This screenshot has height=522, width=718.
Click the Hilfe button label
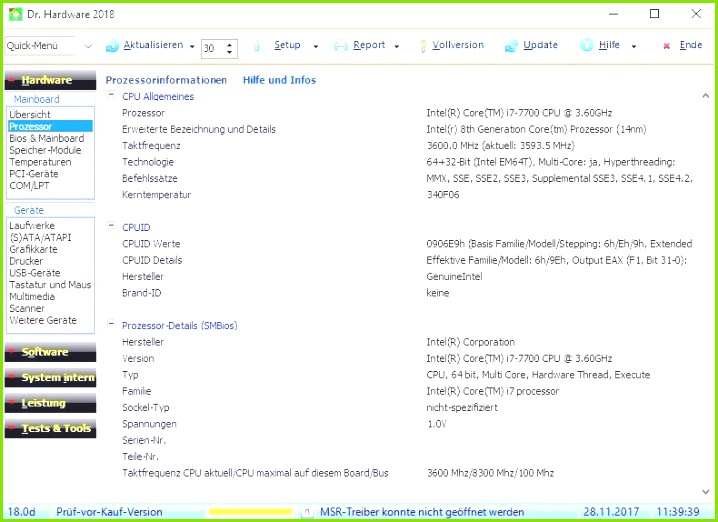pyautogui.click(x=609, y=45)
